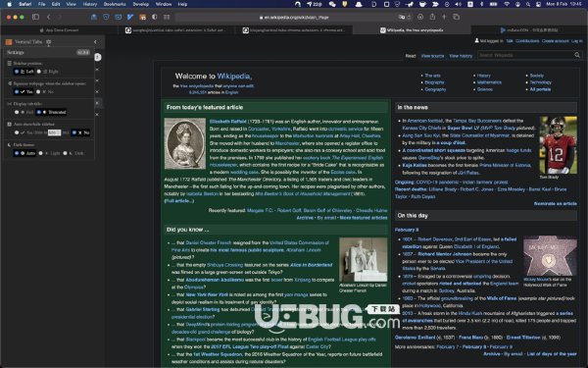Go back with the toolbar back arrow
This screenshot has width=588, height=368.
(x=49, y=17)
